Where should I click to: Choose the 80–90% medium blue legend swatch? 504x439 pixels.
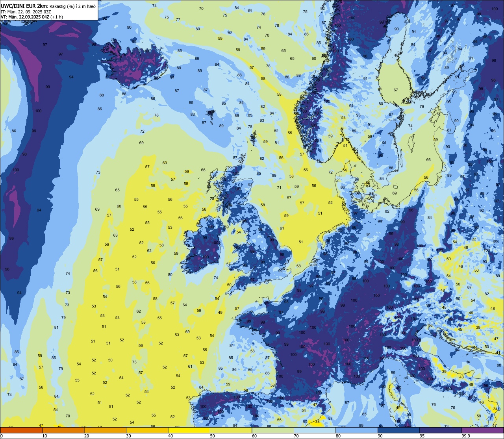(x=357, y=430)
